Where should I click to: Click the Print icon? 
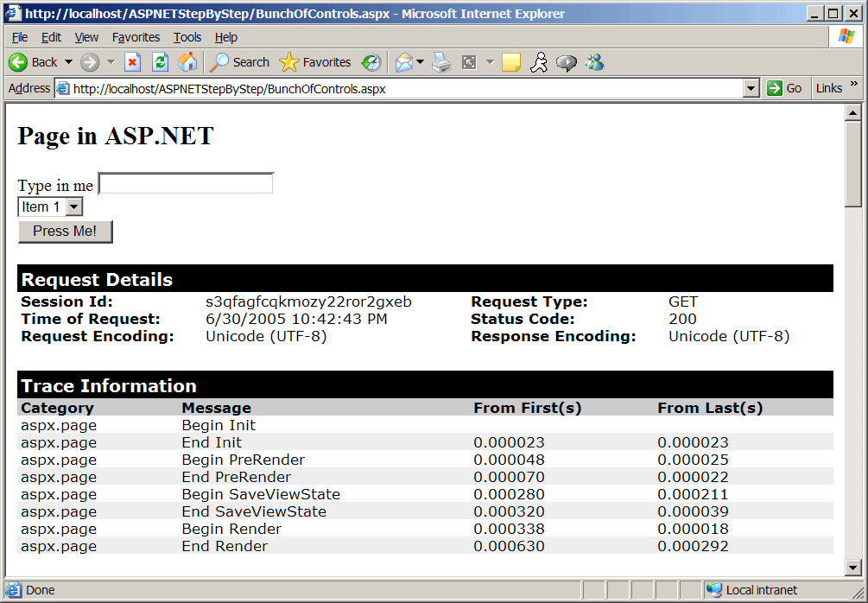[441, 62]
